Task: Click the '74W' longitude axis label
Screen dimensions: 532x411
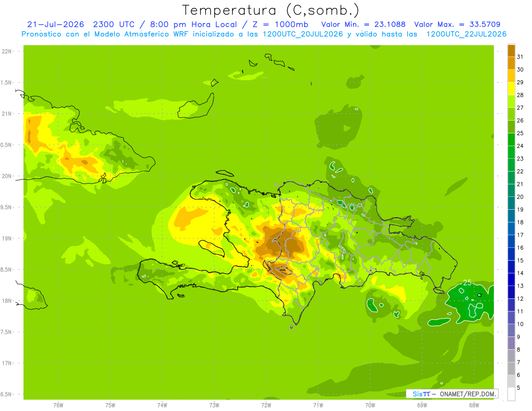Action: coord(162,405)
